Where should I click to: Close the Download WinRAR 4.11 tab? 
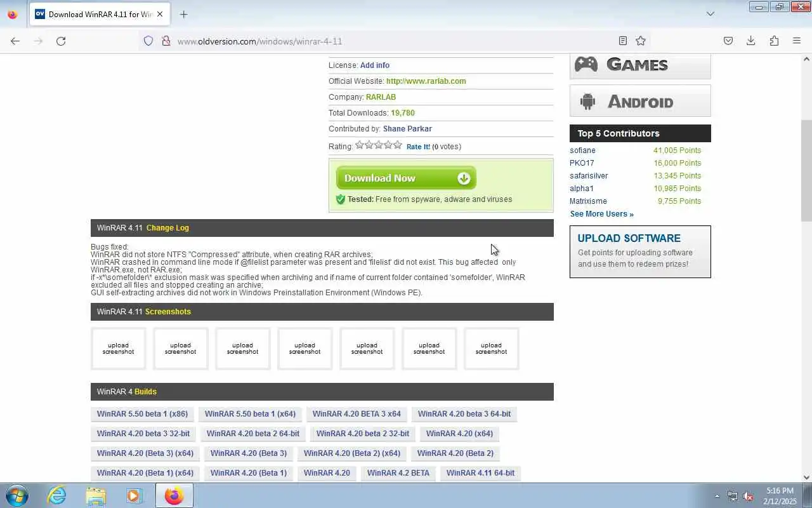(160, 14)
